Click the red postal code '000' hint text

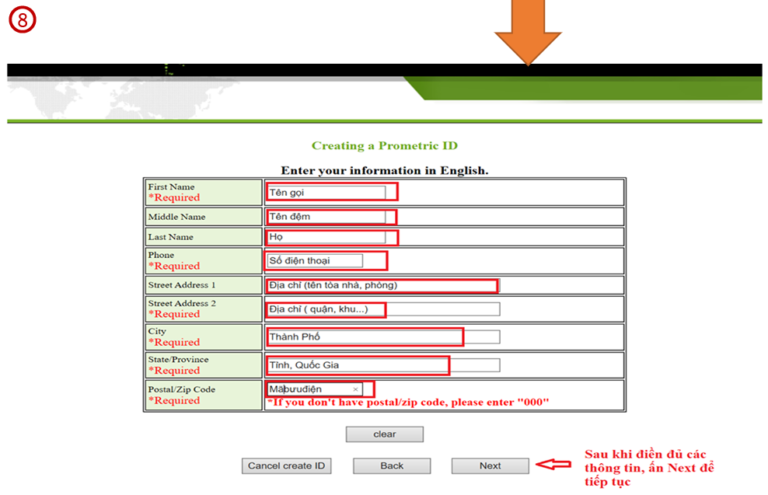pos(408,402)
